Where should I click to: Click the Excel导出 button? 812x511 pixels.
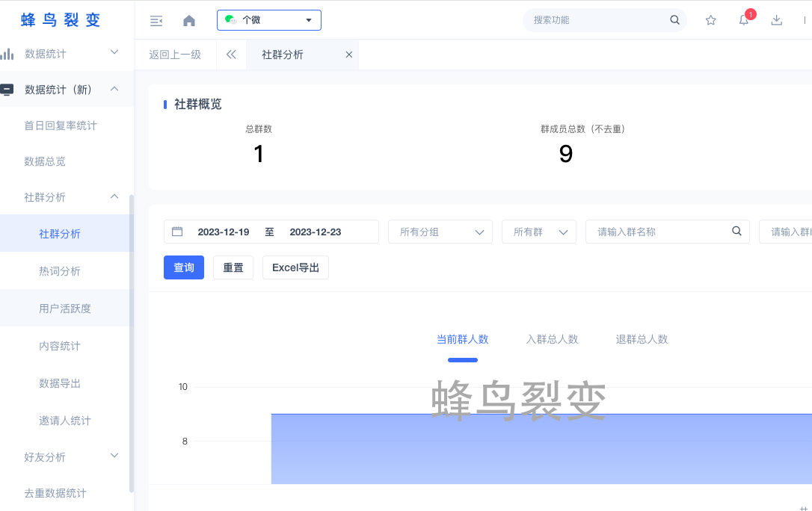coord(295,267)
